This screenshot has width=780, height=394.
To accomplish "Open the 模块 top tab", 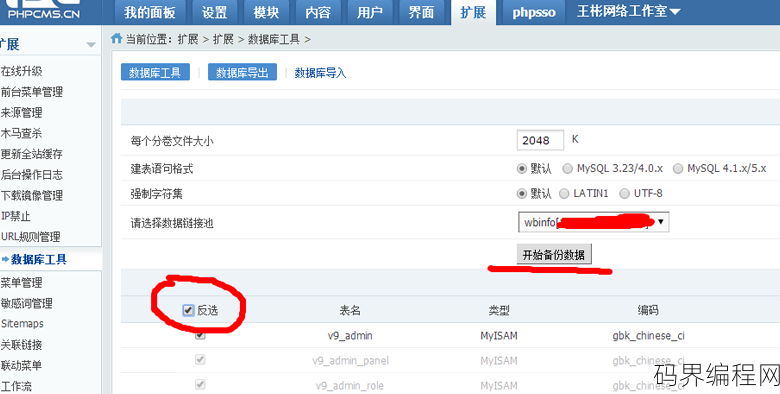I will click(x=266, y=12).
